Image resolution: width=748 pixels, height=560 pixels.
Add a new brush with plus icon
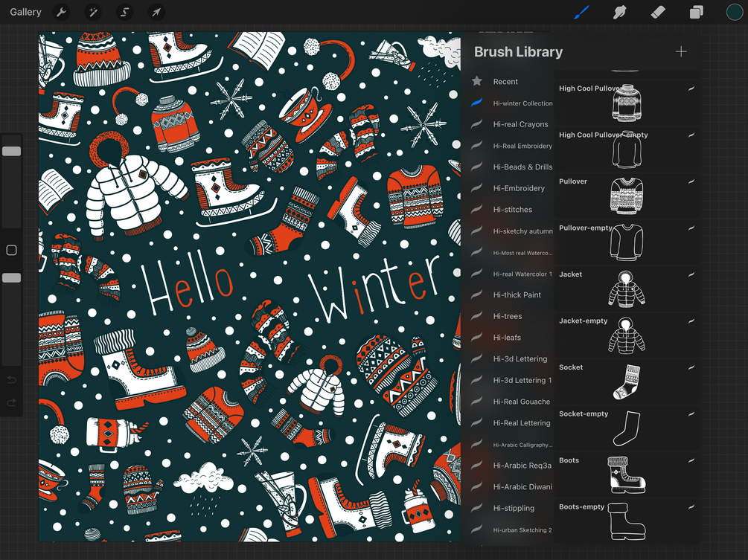[x=681, y=51]
